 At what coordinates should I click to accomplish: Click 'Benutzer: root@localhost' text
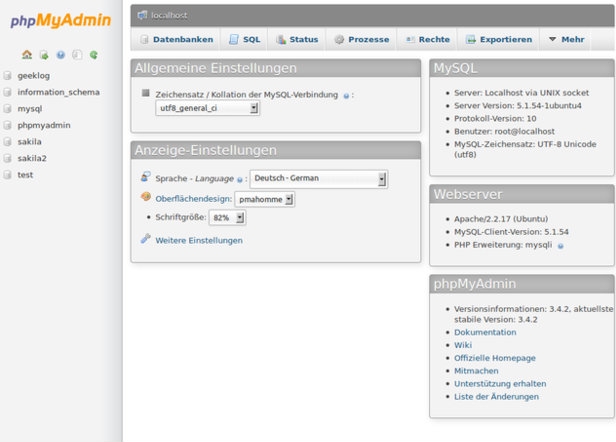pos(504,132)
